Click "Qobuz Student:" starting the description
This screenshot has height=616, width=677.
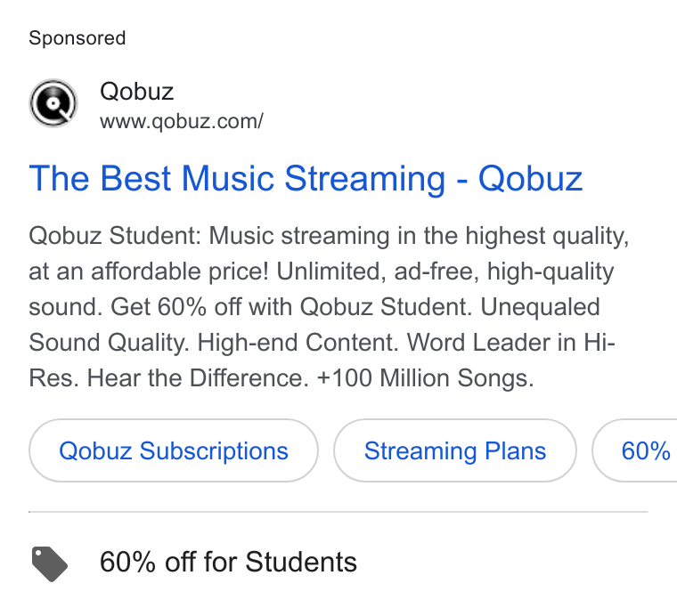(115, 237)
